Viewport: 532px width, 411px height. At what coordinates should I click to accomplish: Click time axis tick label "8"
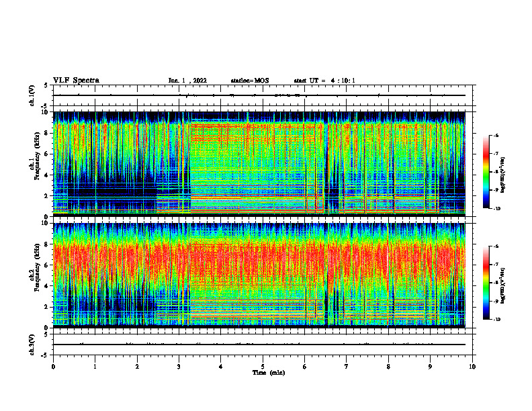click(x=388, y=367)
